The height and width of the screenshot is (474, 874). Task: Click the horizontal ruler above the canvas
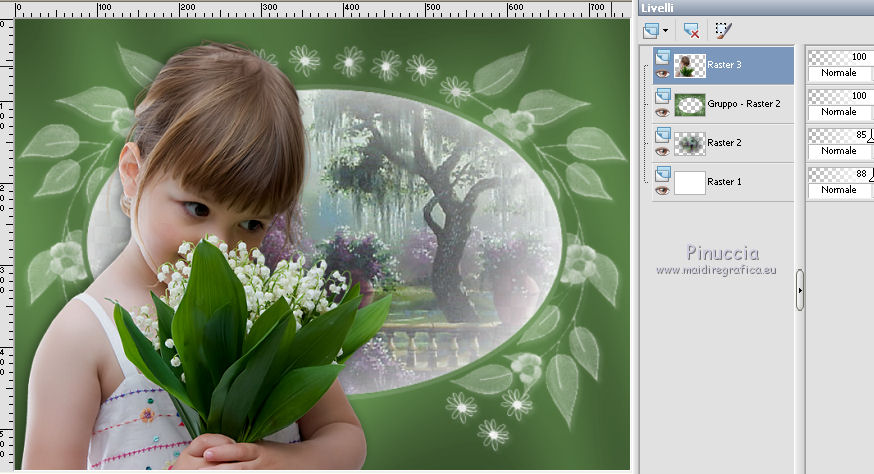(322, 9)
